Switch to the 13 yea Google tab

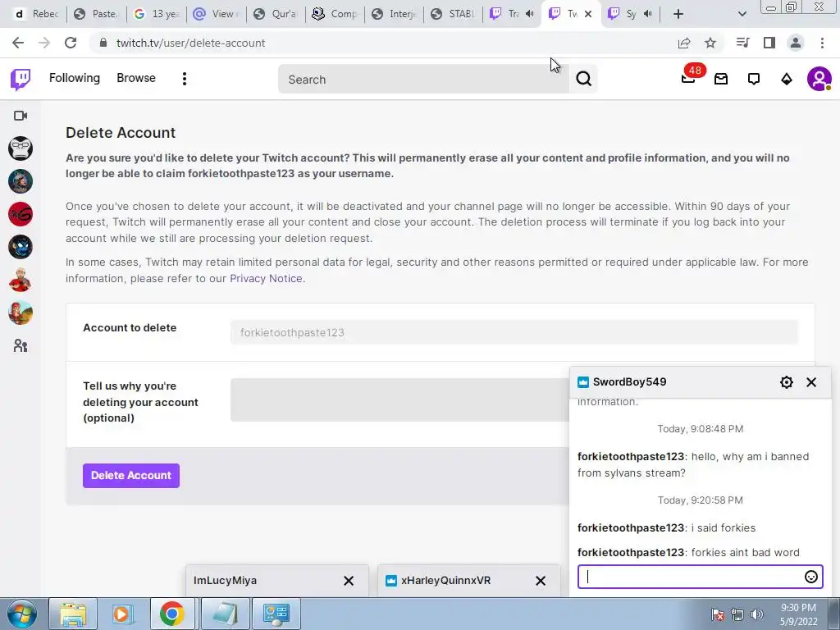coord(157,14)
